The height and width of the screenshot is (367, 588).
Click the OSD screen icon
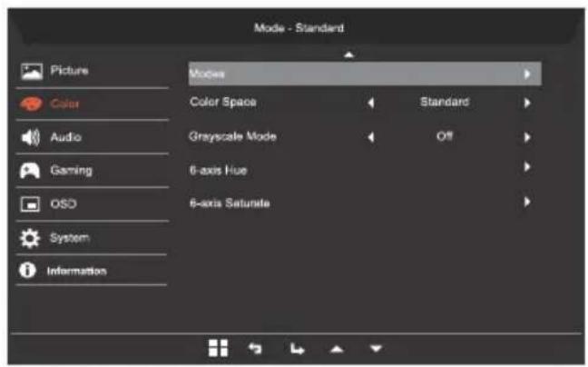click(x=30, y=204)
